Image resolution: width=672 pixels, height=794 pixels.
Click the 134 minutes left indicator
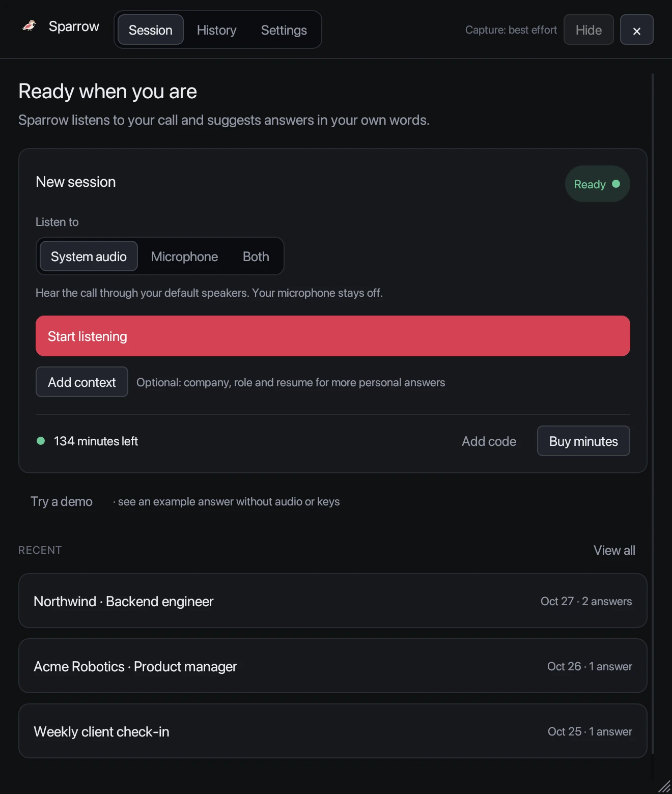click(88, 441)
